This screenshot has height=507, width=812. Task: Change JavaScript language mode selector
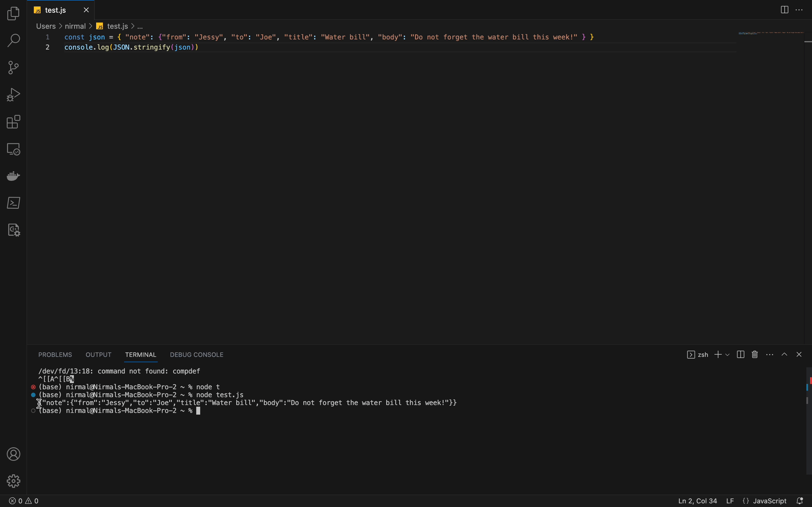pyautogui.click(x=769, y=501)
